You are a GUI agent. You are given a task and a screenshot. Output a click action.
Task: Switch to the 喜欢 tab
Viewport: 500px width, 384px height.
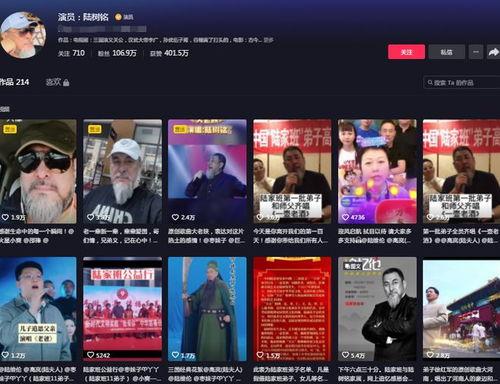click(57, 82)
